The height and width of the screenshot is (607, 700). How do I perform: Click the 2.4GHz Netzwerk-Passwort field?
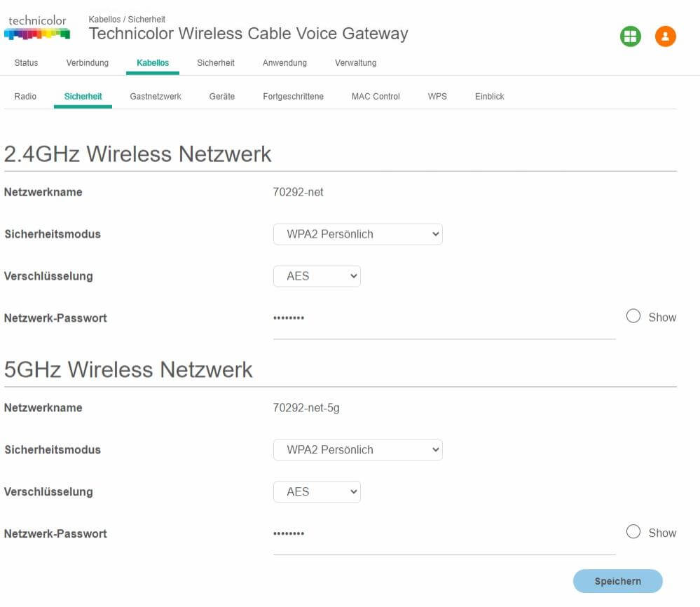pyautogui.click(x=444, y=319)
